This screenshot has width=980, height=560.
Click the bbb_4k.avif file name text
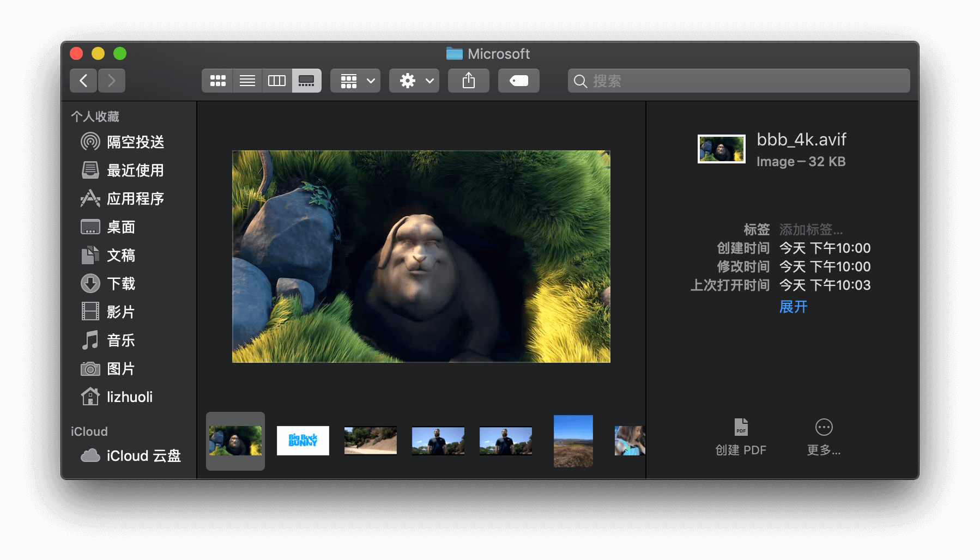tap(801, 140)
